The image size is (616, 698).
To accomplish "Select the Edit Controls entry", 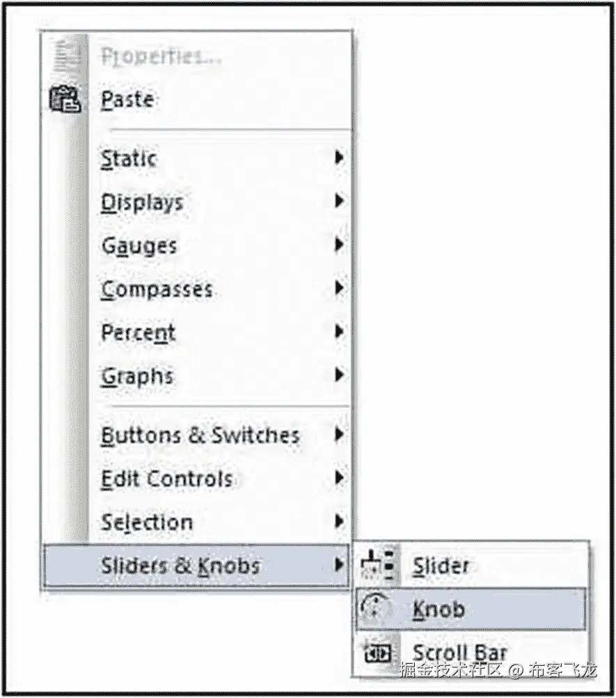I will point(166,479).
